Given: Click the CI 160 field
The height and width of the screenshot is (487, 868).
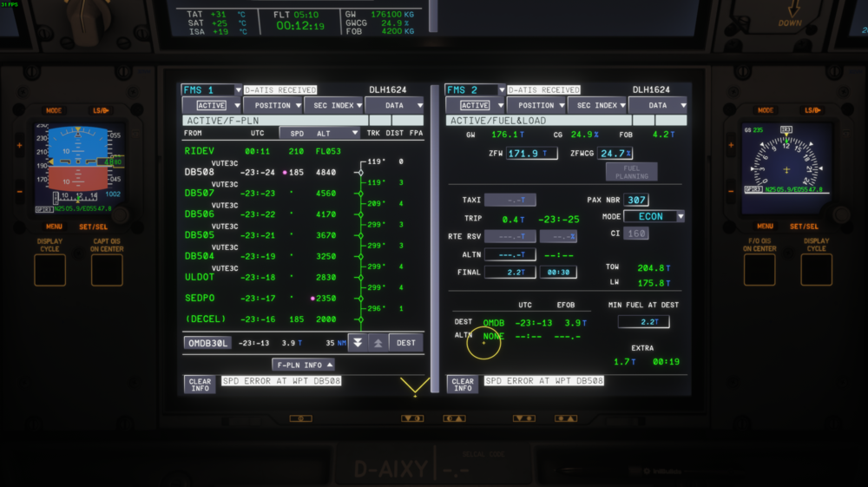Looking at the screenshot, I should (x=636, y=234).
